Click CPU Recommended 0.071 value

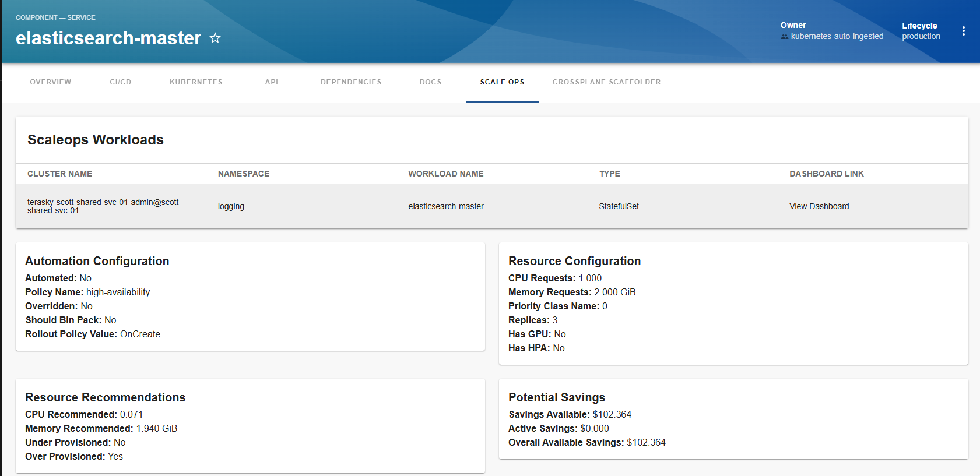pos(131,414)
